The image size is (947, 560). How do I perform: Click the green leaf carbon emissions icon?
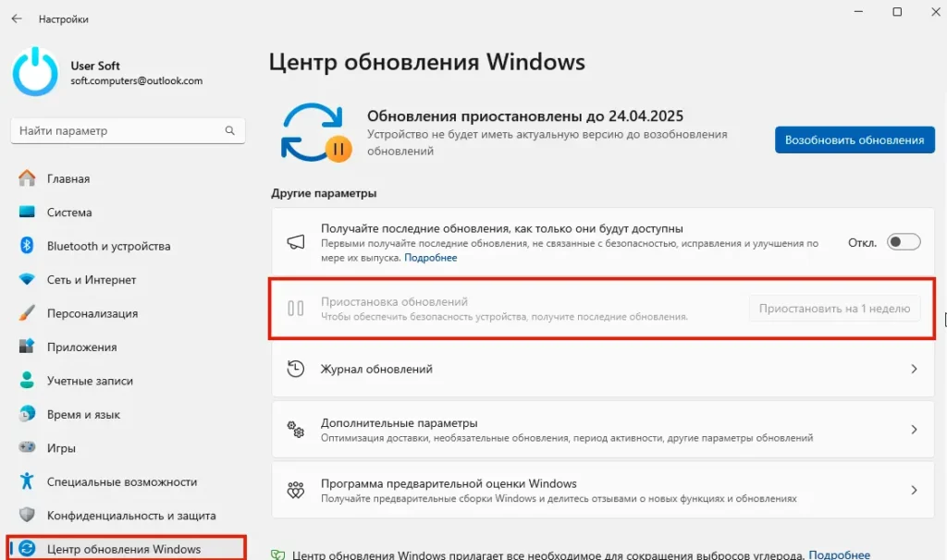click(x=277, y=554)
